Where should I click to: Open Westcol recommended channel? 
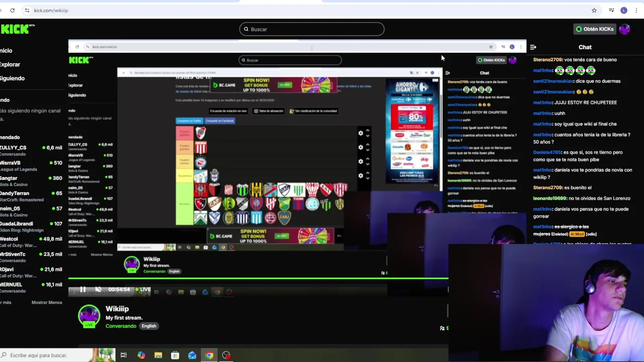click(x=31, y=242)
